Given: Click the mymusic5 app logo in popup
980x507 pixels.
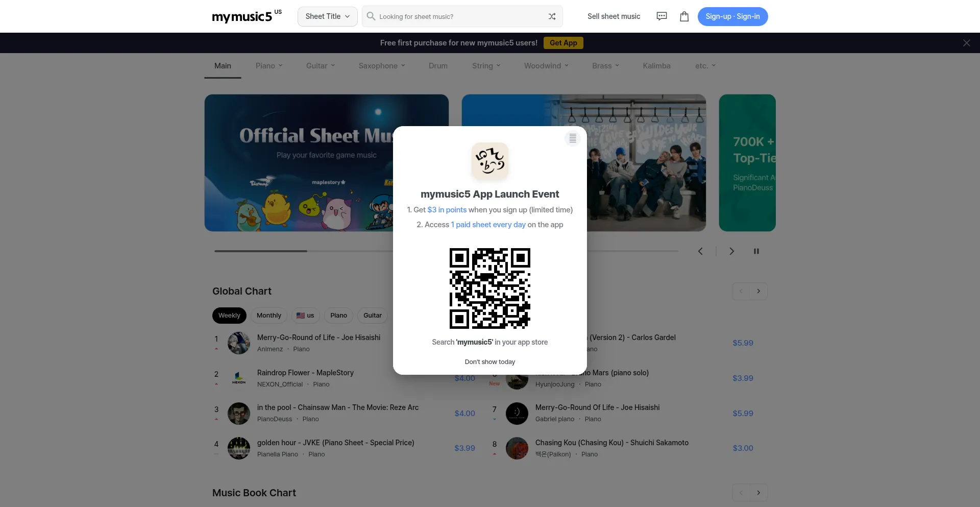Looking at the screenshot, I should (x=490, y=161).
